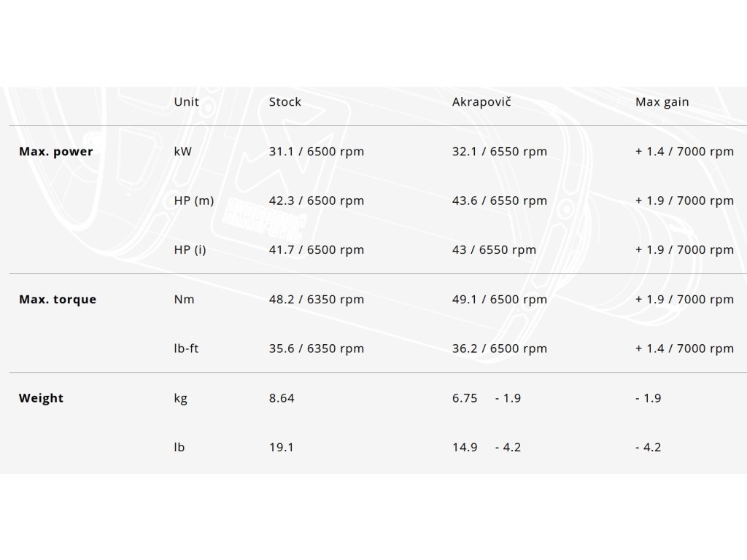
Task: Click the HP (m) unit cell
Action: 194,201
